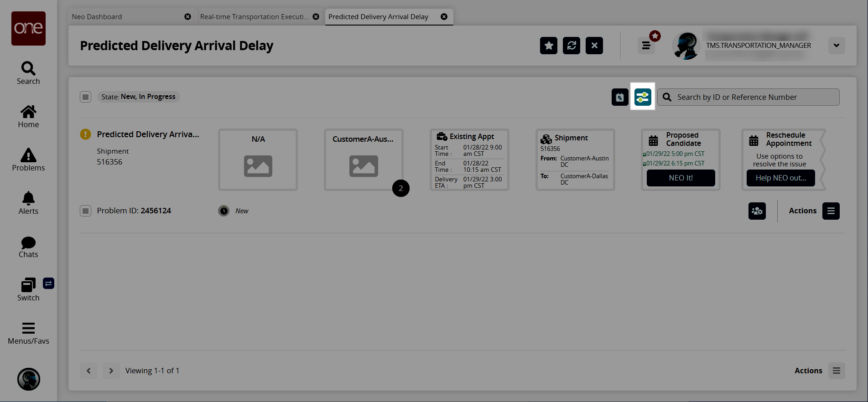Screen dimensions: 868x402
Task: Add page to favorites with star button
Action: click(x=549, y=46)
